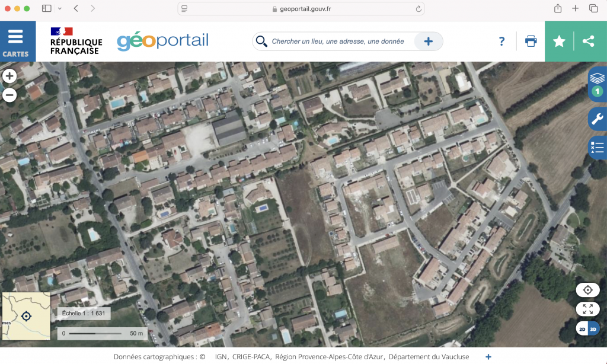The image size is (607, 364).
Task: Share the map via share icon
Action: click(x=588, y=41)
